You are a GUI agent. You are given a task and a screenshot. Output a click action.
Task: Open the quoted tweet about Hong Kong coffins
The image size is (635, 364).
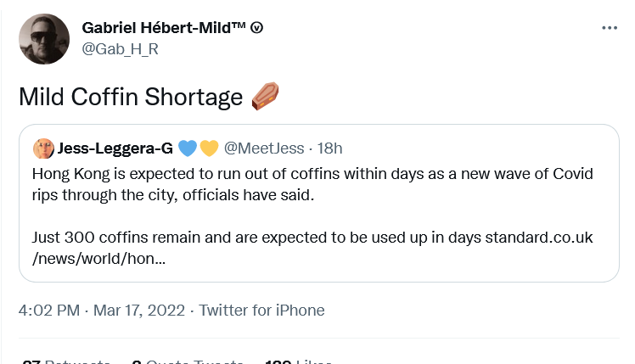click(319, 204)
